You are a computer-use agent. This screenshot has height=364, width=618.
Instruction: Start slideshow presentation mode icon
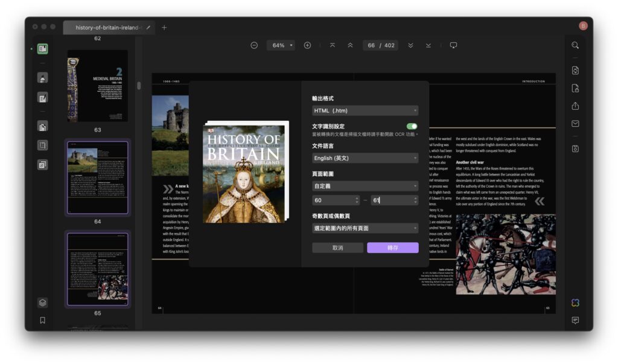pos(453,45)
